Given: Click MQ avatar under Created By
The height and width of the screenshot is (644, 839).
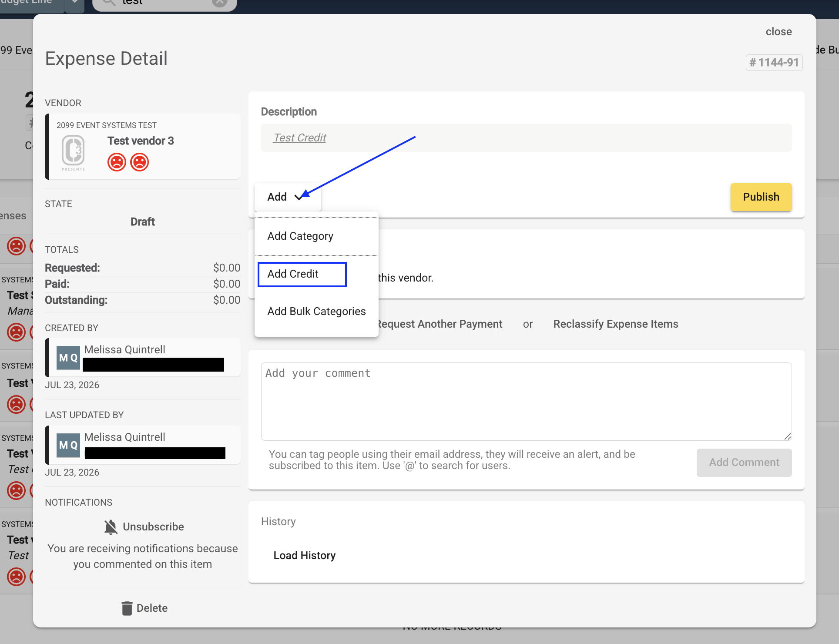Looking at the screenshot, I should [68, 358].
